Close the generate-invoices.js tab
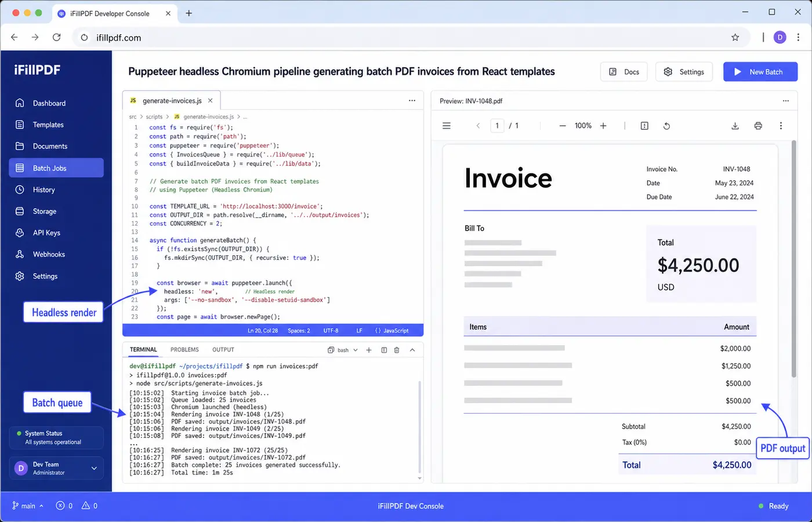The width and height of the screenshot is (812, 522). pos(210,100)
